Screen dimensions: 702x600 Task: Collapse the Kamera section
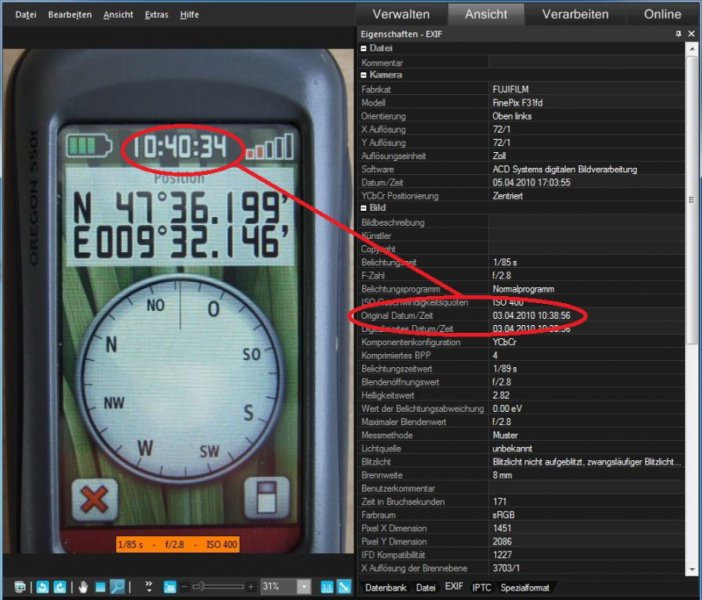[364, 75]
